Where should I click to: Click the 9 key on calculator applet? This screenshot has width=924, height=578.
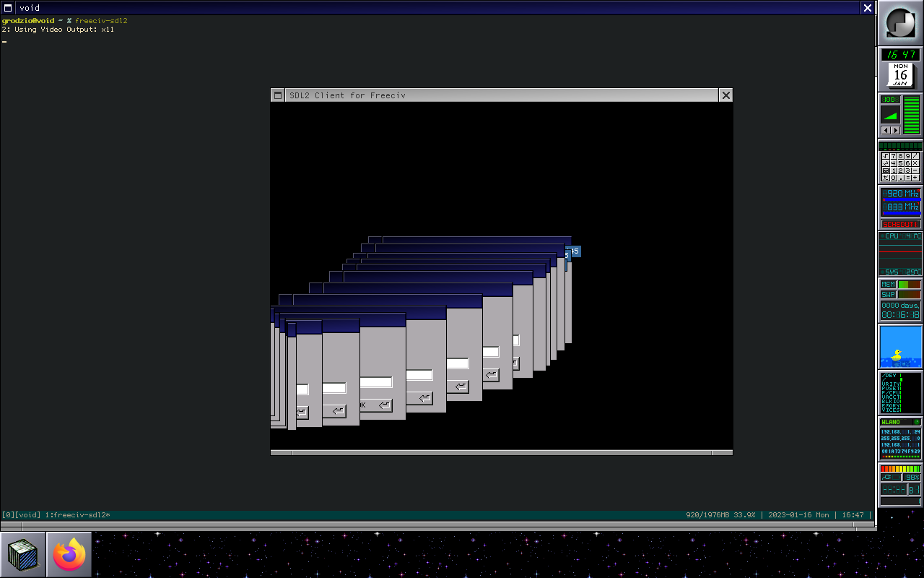tap(907, 156)
